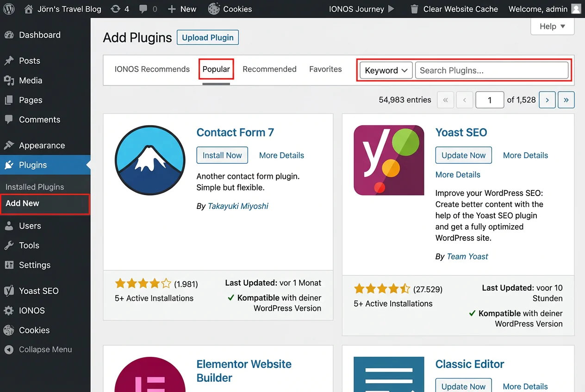Click Welcome, admin account menu
585x392 pixels.
538,9
